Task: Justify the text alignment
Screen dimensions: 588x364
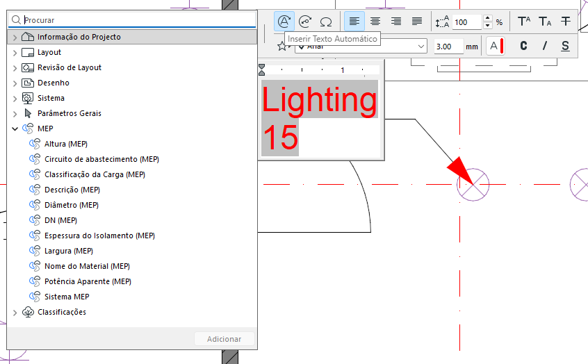Action: 417,22
